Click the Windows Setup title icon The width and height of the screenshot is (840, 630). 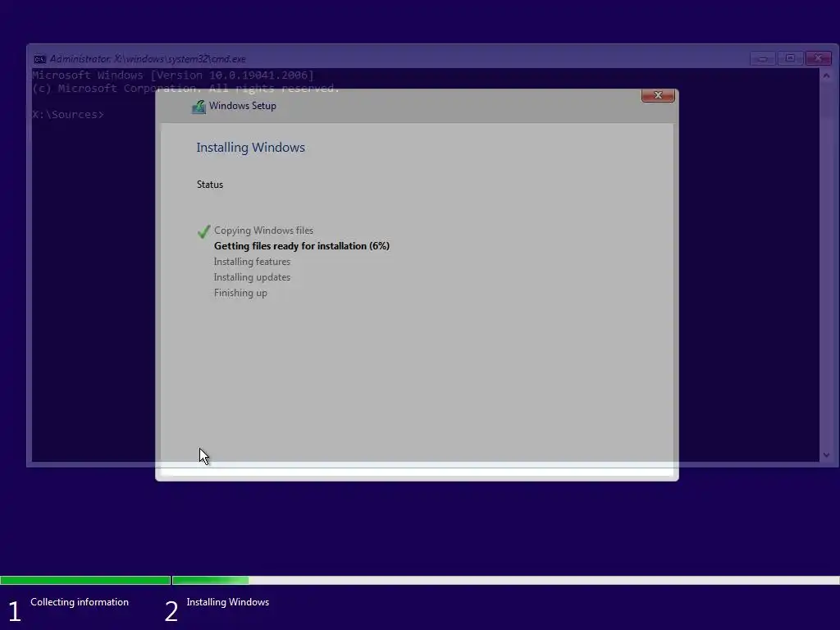[x=199, y=107]
